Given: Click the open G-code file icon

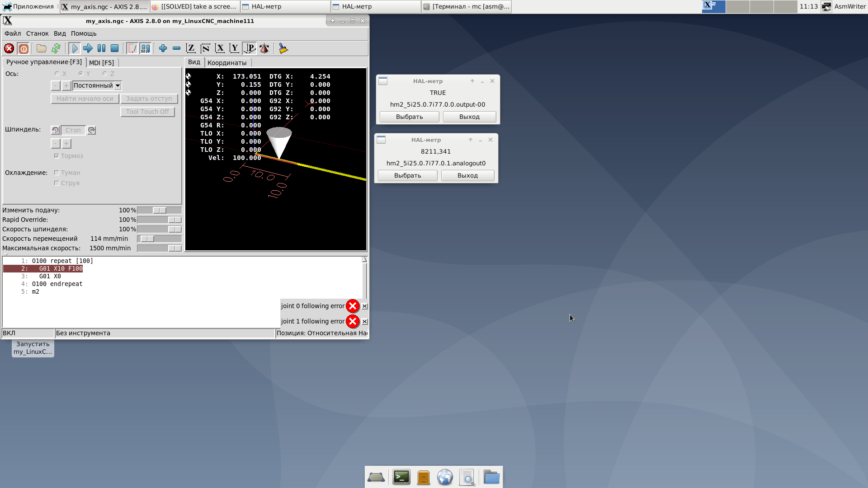Looking at the screenshot, I should pyautogui.click(x=41, y=48).
